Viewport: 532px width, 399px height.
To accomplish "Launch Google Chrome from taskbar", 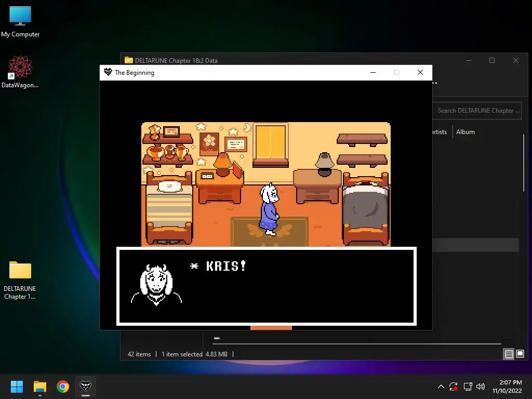I will coord(63,387).
